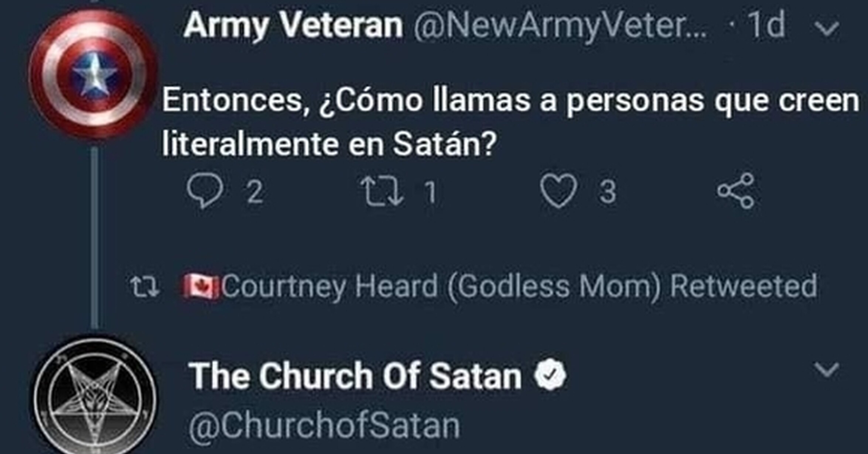
Task: Open the Courtney Heard (Godless Mom) Retweeted label
Action: pos(519,286)
